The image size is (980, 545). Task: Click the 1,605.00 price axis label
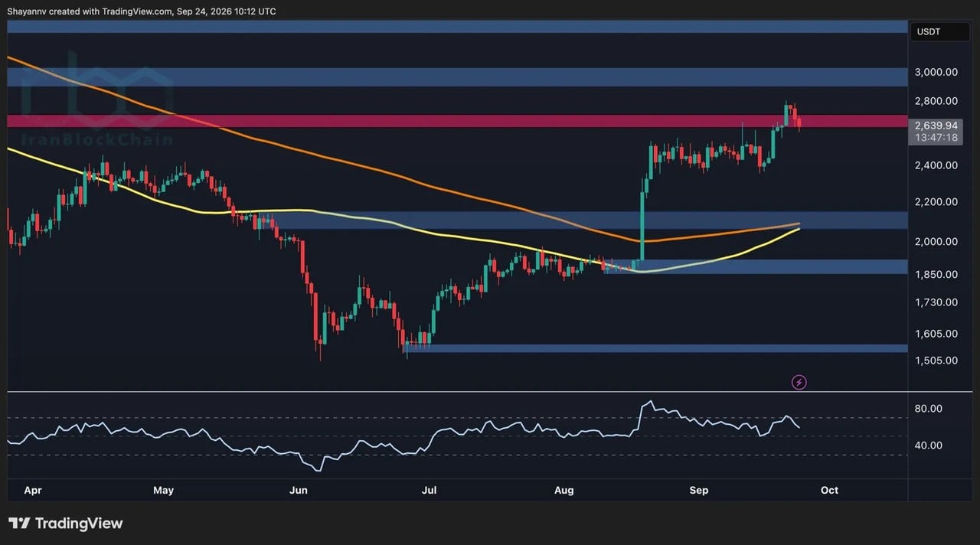click(x=936, y=335)
